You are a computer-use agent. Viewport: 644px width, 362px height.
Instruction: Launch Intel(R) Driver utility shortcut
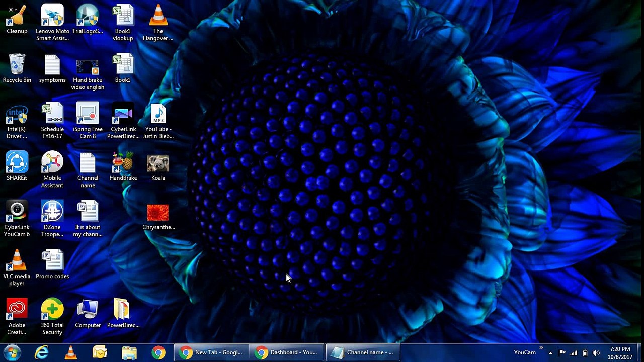click(17, 121)
